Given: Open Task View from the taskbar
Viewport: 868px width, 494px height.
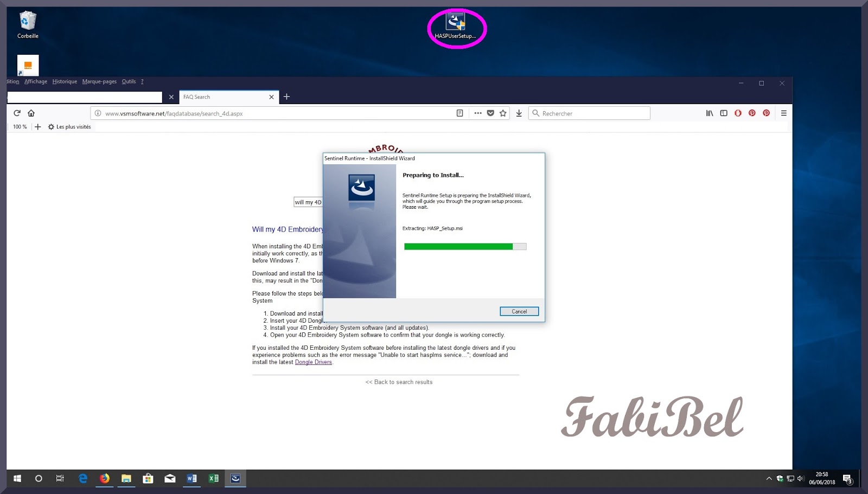Looking at the screenshot, I should (60, 478).
